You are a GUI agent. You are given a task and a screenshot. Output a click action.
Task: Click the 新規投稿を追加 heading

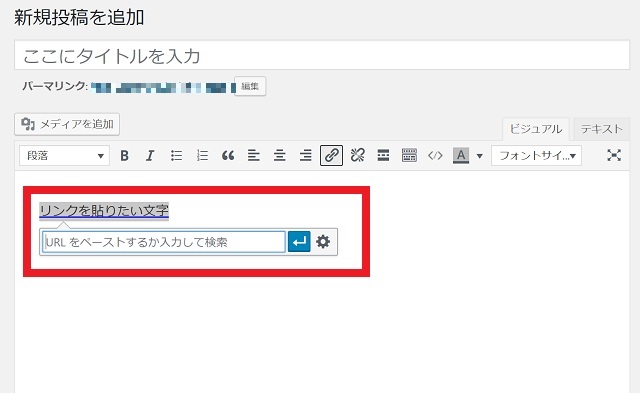pos(79,18)
